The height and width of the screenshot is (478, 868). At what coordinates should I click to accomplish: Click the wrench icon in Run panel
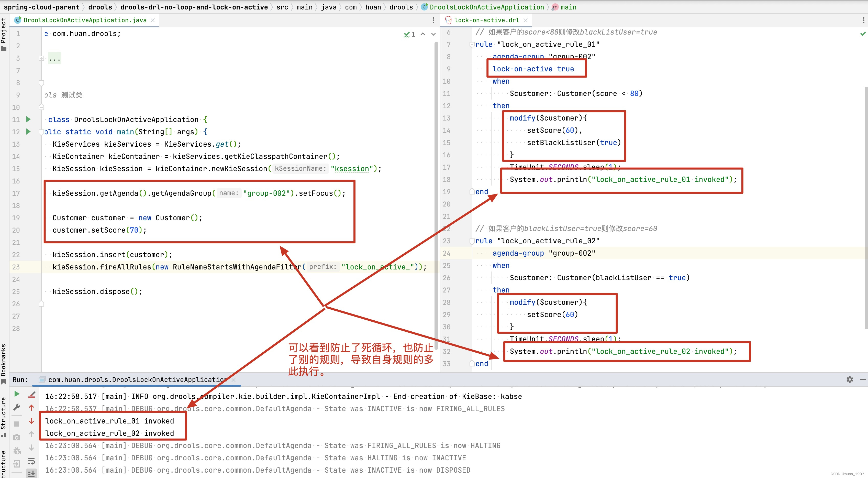tap(17, 408)
